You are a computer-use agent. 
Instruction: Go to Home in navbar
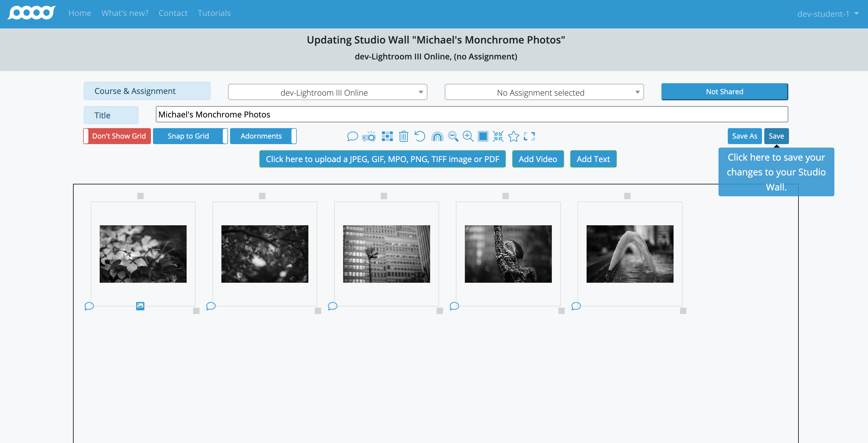pos(80,13)
